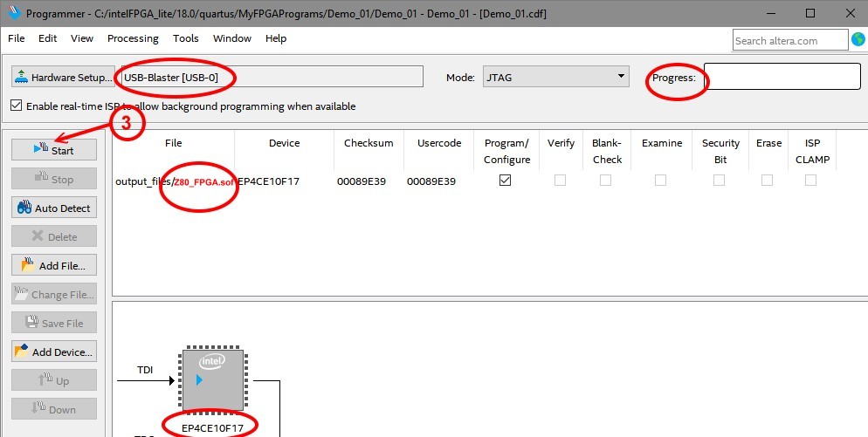Click the Program/Configure column header
This screenshot has height=437, width=868.
[506, 151]
